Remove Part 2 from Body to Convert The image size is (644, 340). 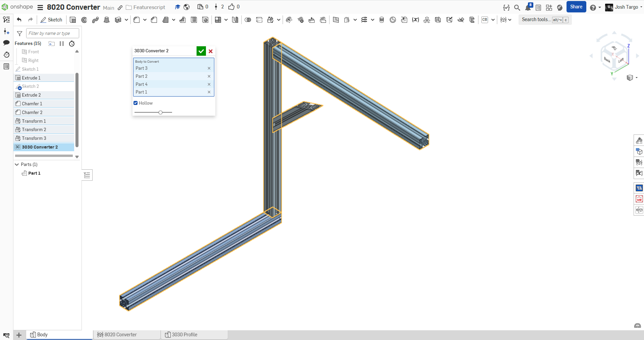209,76
